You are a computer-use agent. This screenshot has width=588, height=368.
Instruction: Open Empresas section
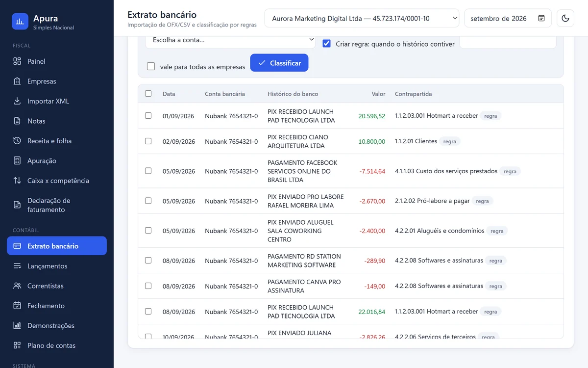tap(57, 81)
